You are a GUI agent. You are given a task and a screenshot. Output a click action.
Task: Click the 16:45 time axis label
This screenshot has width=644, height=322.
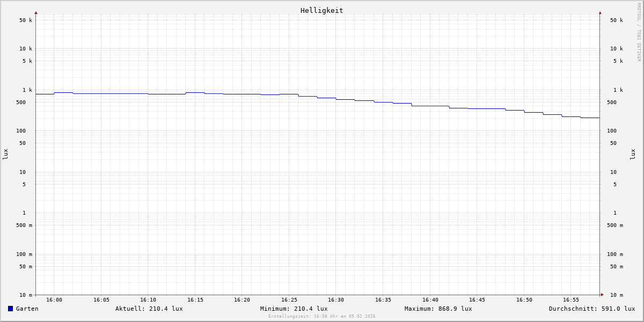tap(477, 300)
